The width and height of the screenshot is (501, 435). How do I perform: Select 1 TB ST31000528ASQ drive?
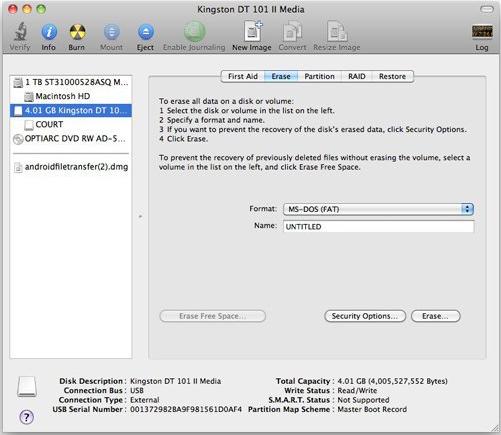click(x=71, y=82)
